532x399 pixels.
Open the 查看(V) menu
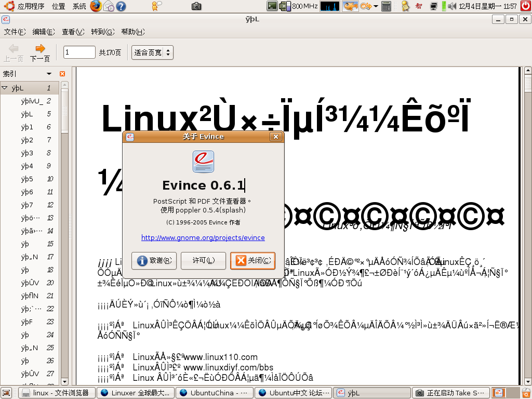[73, 32]
